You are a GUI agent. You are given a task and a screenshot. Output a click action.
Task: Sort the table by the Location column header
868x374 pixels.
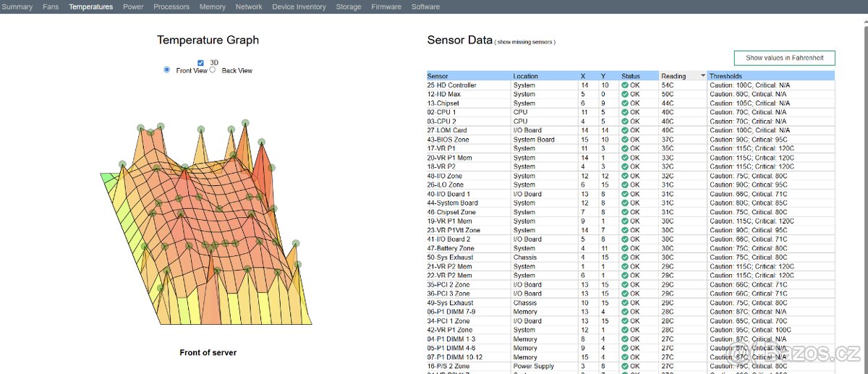click(525, 76)
